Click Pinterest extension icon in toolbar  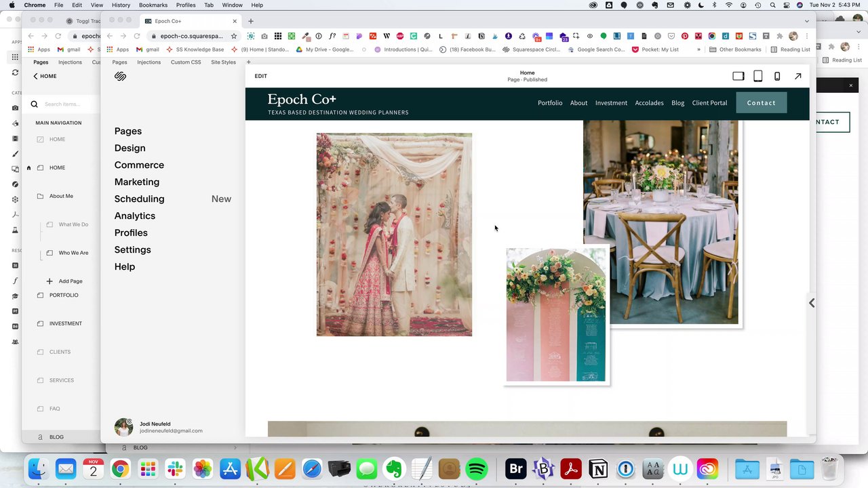tap(685, 36)
